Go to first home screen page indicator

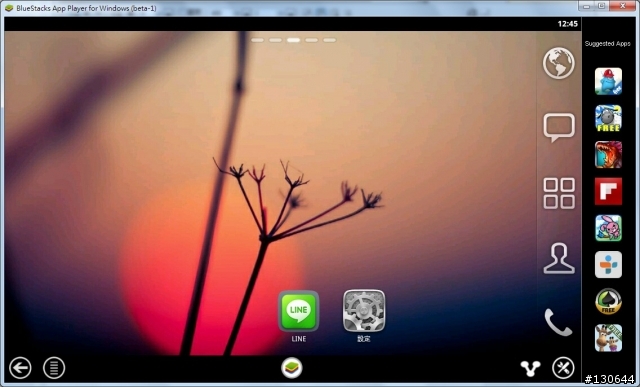coord(257,40)
